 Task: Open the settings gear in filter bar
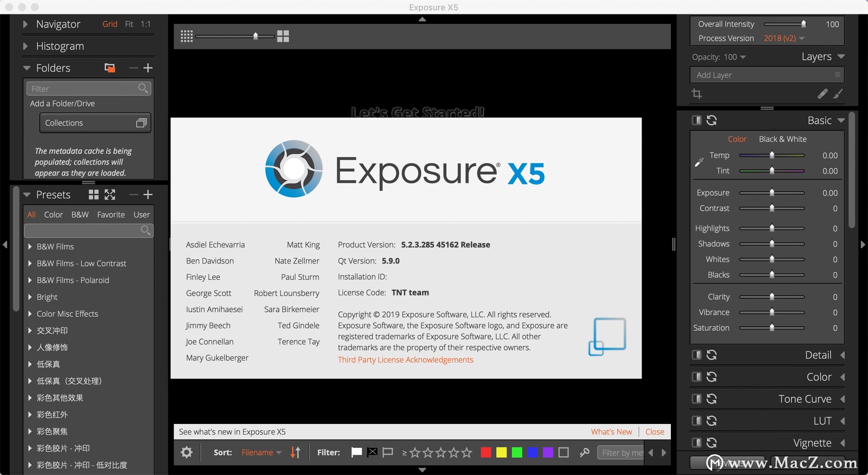click(x=187, y=452)
